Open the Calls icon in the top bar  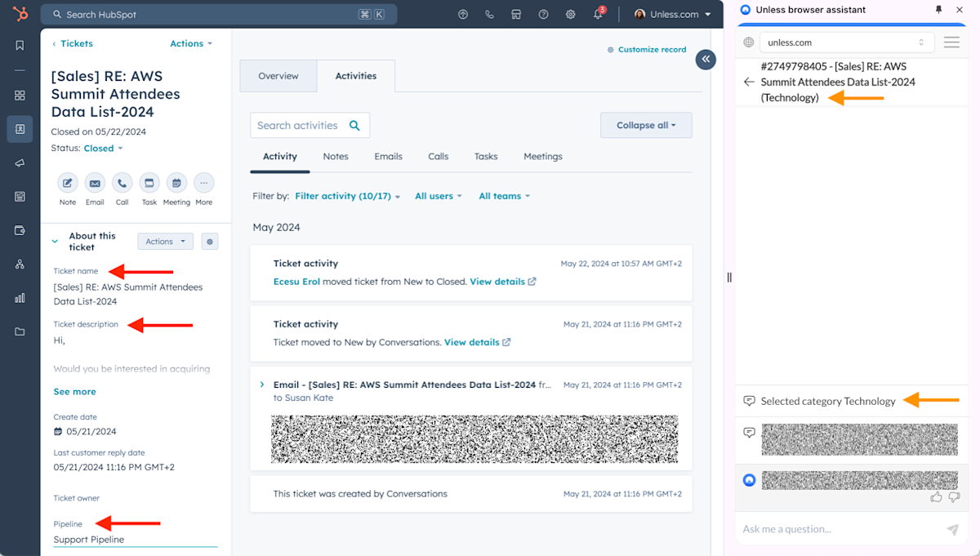489,14
